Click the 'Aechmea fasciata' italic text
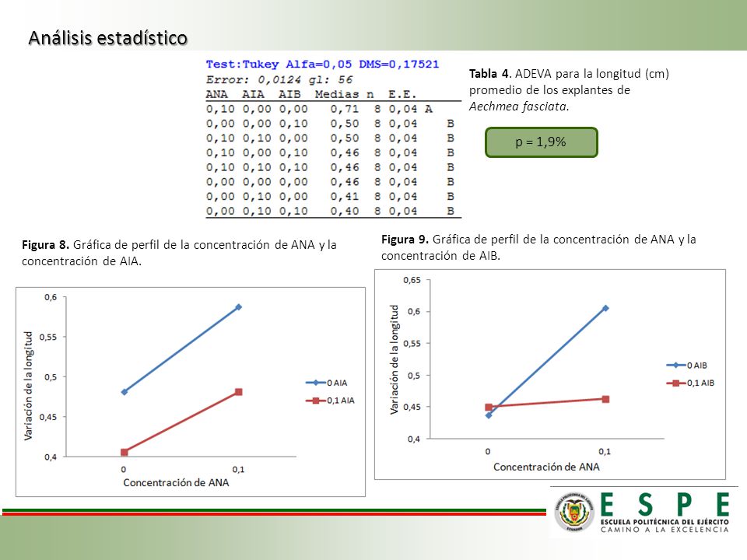 click(x=518, y=107)
